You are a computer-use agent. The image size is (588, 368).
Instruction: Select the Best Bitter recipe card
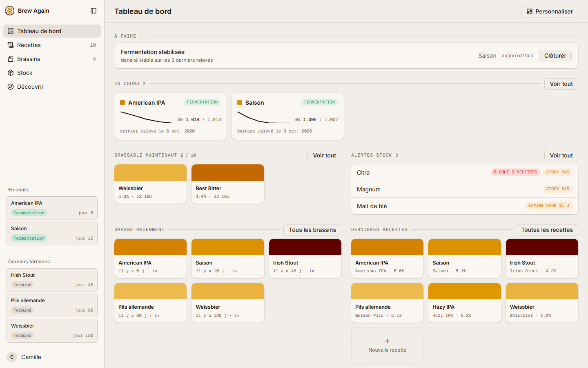[228, 184]
